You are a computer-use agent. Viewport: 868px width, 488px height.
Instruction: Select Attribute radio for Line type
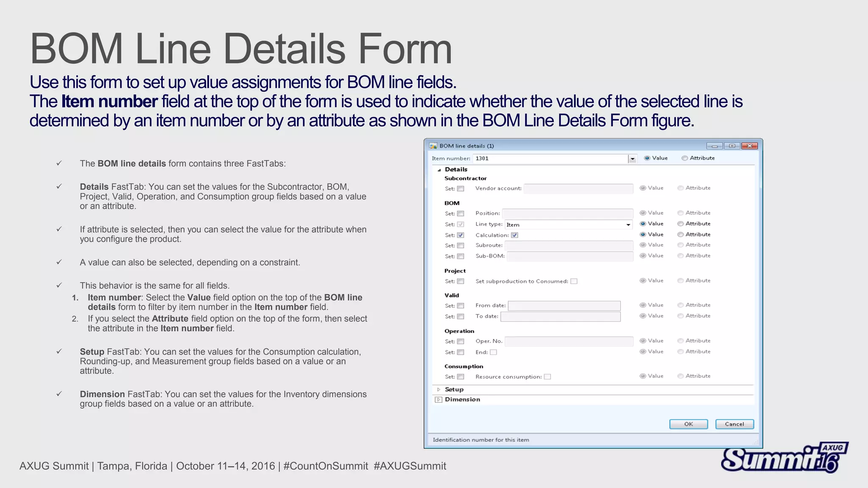tap(680, 224)
